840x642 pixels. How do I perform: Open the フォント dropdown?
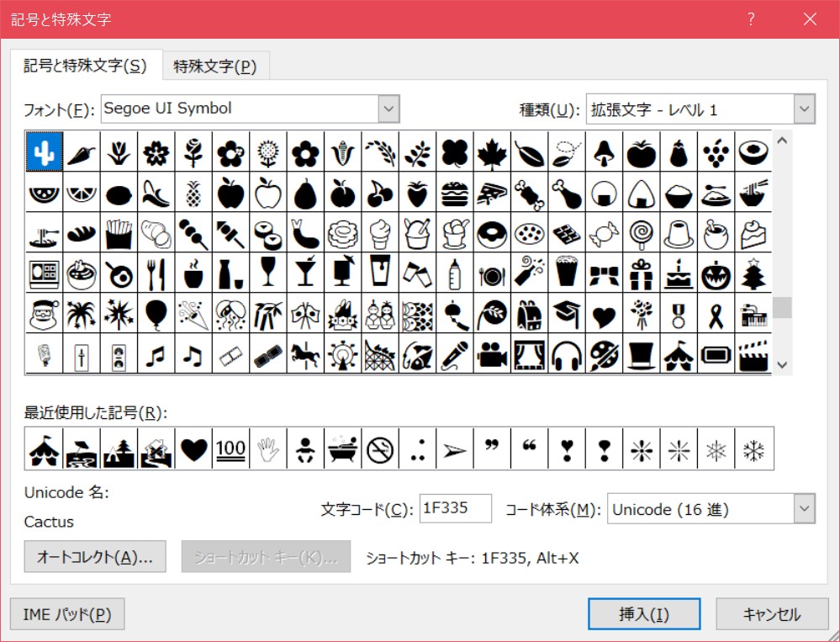388,109
